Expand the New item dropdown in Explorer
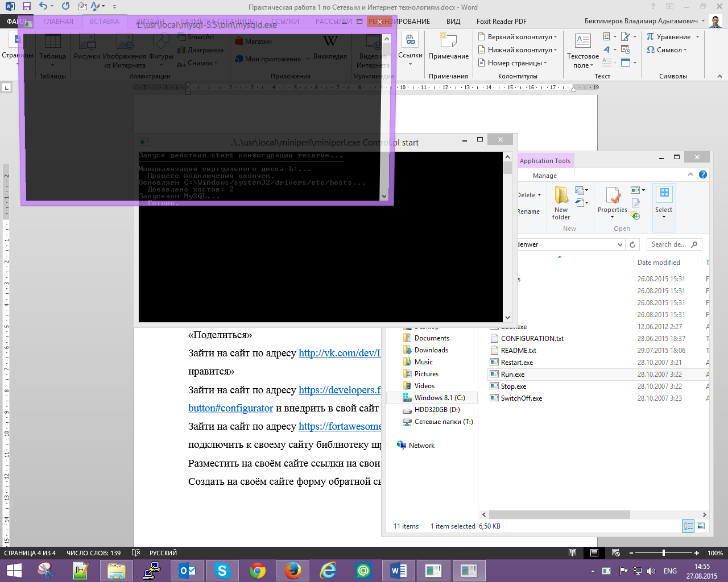This screenshot has height=582, width=728. [586, 190]
